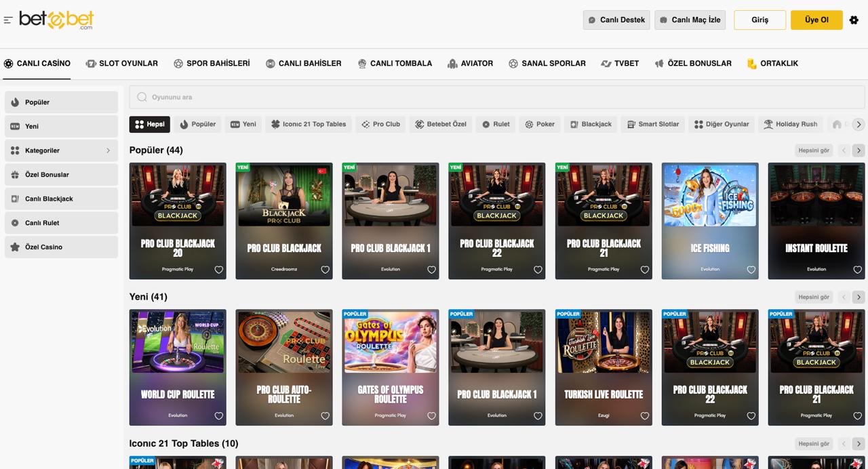Select Iconic 21 Top Tables chip
This screenshot has width=868, height=469.
(309, 125)
